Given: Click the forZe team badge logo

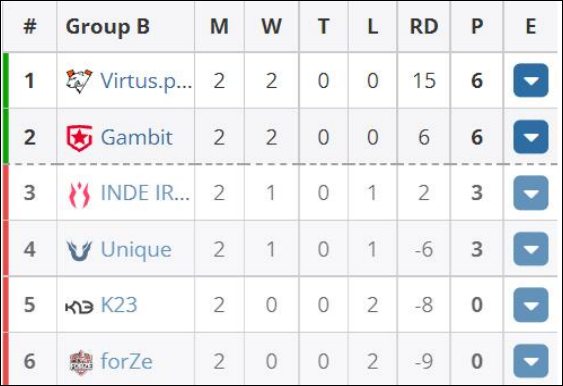Looking at the screenshot, I should tap(81, 362).
